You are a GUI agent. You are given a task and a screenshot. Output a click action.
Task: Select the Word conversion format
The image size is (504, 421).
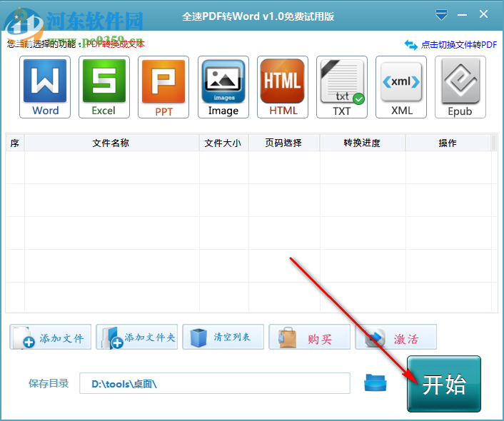tap(45, 87)
